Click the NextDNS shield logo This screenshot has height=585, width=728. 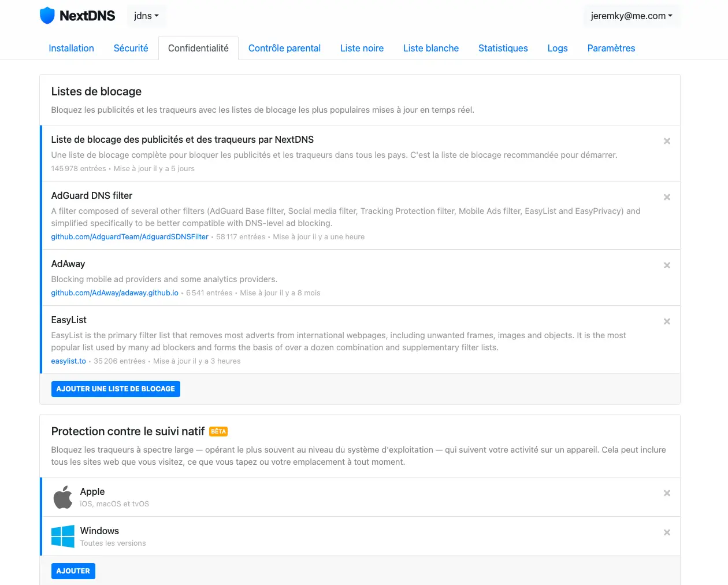point(47,16)
